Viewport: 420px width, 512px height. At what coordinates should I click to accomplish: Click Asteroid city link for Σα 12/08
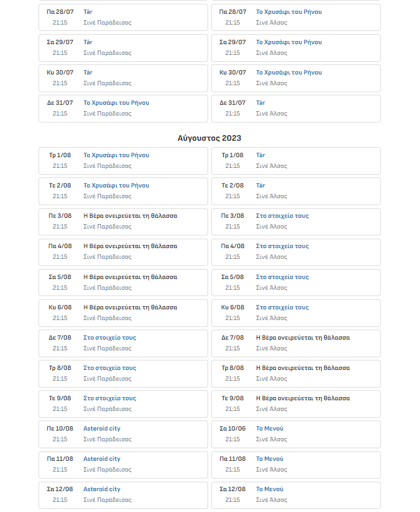pos(102,489)
